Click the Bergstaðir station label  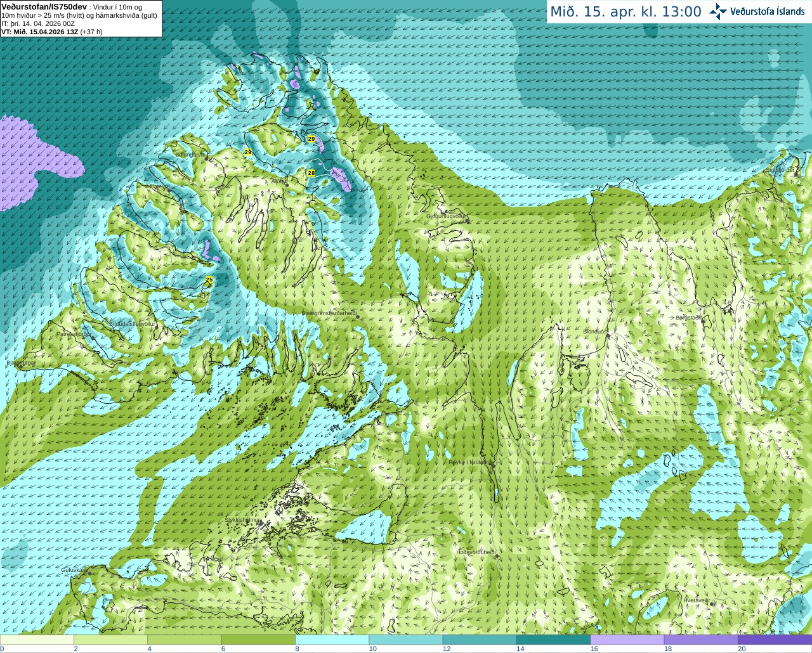[688, 318]
